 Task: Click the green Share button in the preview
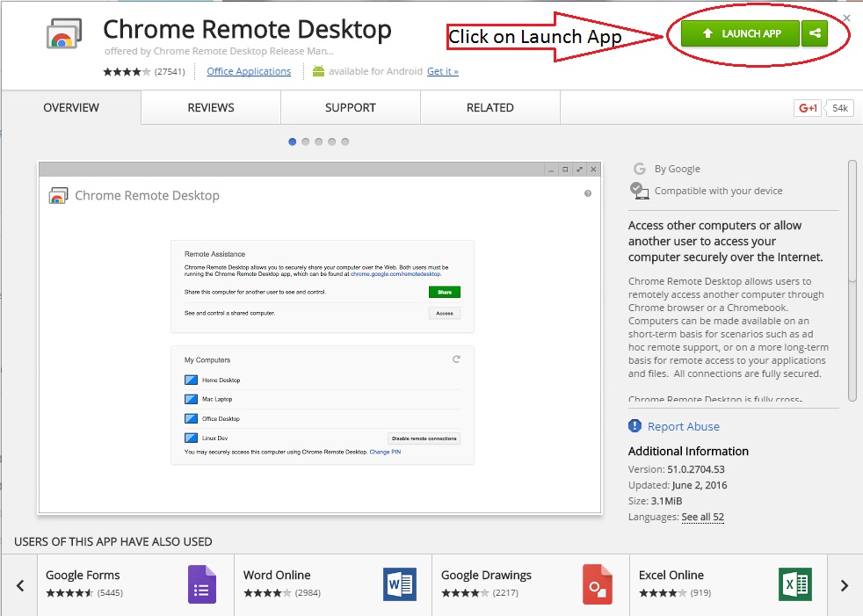(x=445, y=292)
